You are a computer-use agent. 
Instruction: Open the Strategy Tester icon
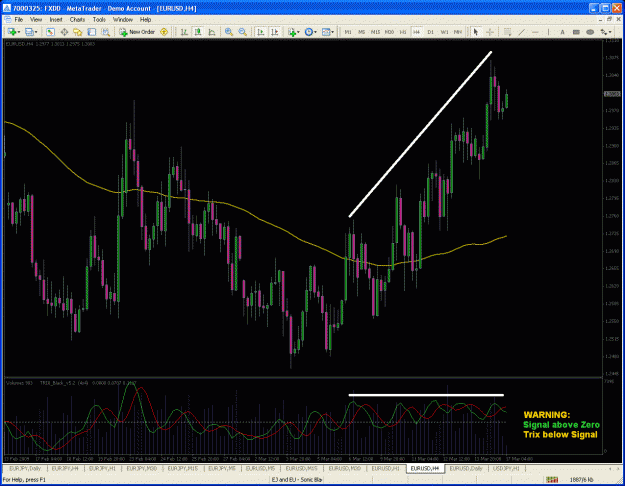106,32
